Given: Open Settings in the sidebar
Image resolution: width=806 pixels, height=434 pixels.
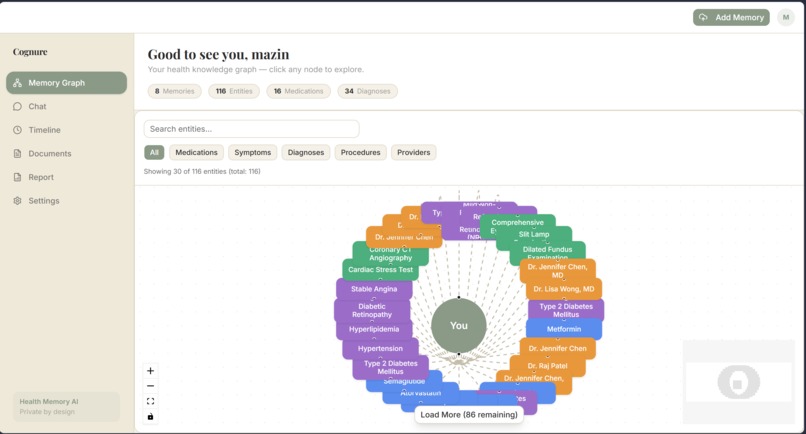Looking at the screenshot, I should click(66, 201).
